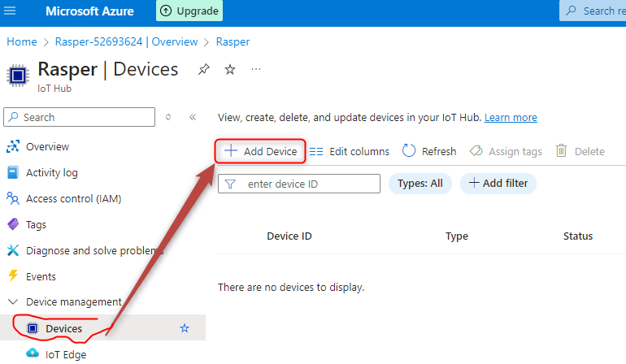The image size is (626, 364).
Task: Favorite the Rasper IoT Hub star
Action: 230,70
